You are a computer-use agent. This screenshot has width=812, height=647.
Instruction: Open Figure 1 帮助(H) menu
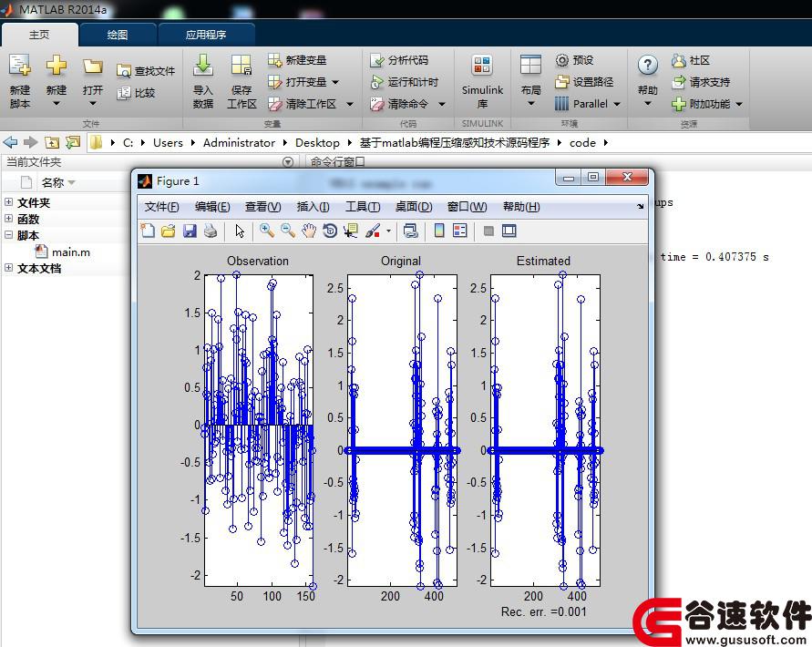521,207
